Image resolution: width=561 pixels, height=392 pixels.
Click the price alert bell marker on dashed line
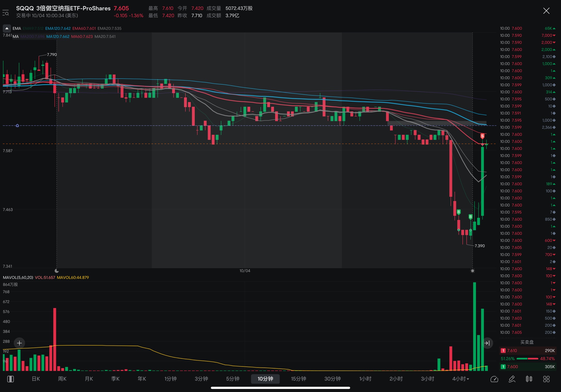[17, 126]
